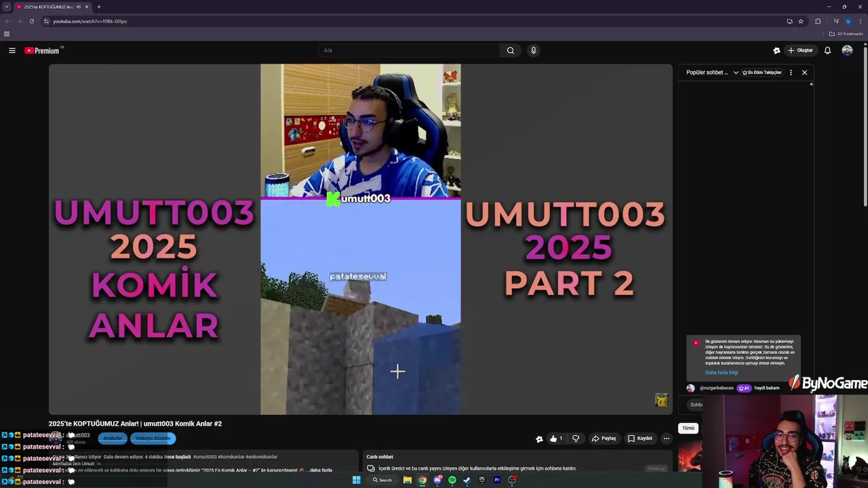Open the Daha fazla bilgi link

(722, 372)
